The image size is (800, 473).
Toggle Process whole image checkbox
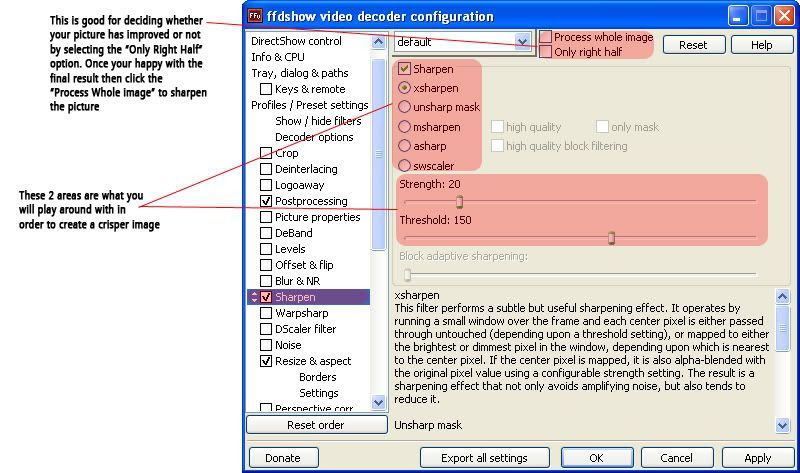tap(545, 37)
